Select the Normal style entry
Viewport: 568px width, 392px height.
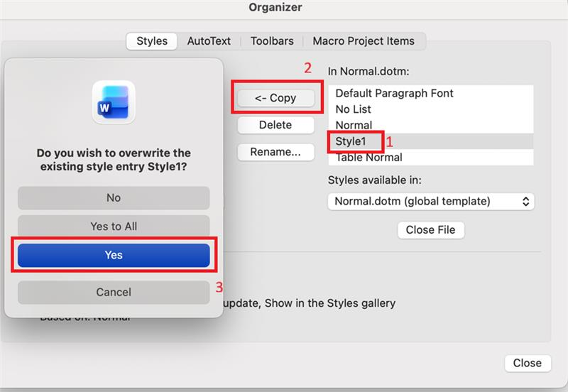(x=431, y=125)
